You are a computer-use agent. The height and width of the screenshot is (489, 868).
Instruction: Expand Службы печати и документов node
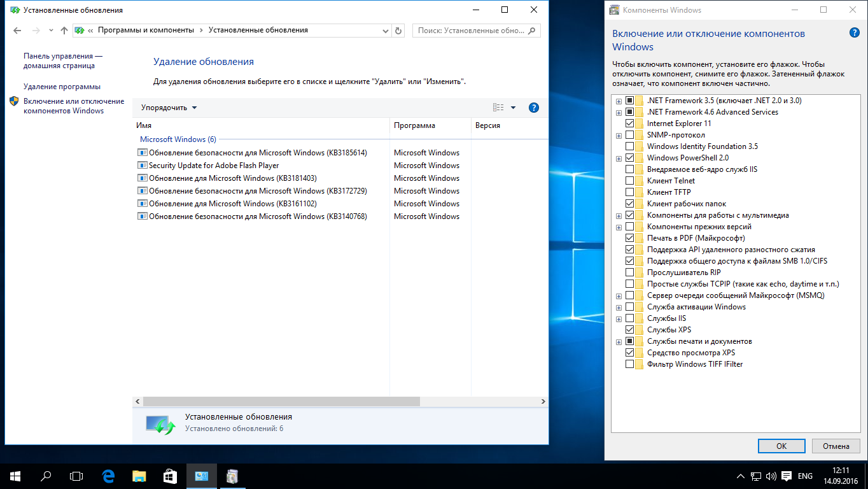coord(619,341)
